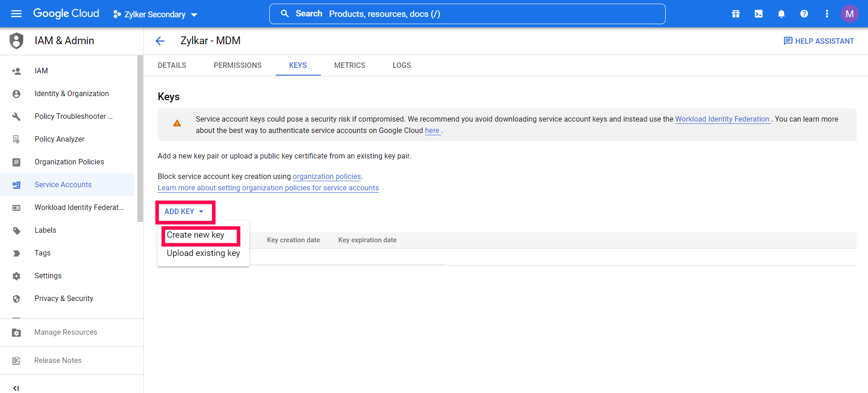Click the Labels tag icon

pos(16,230)
